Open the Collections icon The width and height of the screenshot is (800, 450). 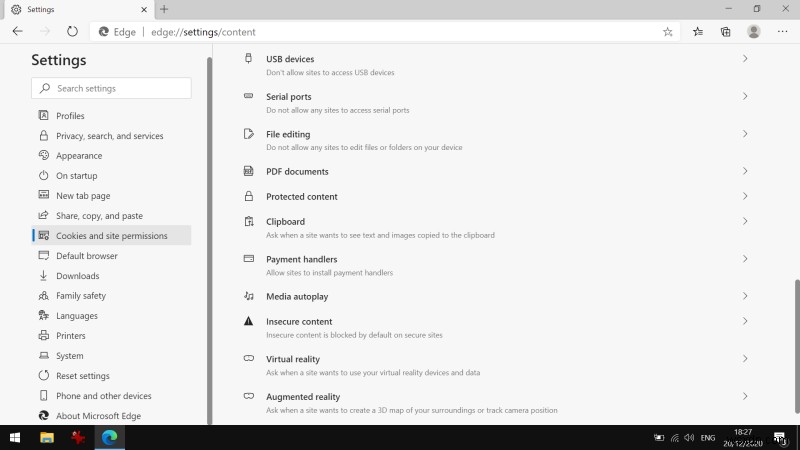pyautogui.click(x=726, y=32)
